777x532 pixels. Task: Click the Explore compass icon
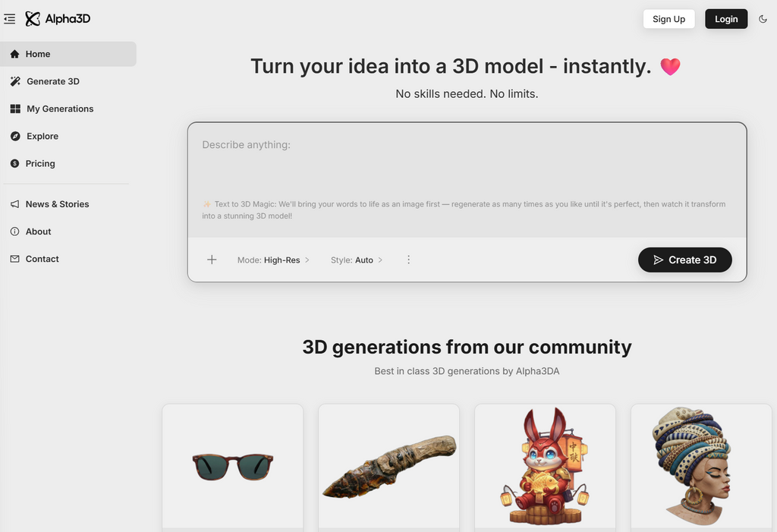tap(15, 136)
